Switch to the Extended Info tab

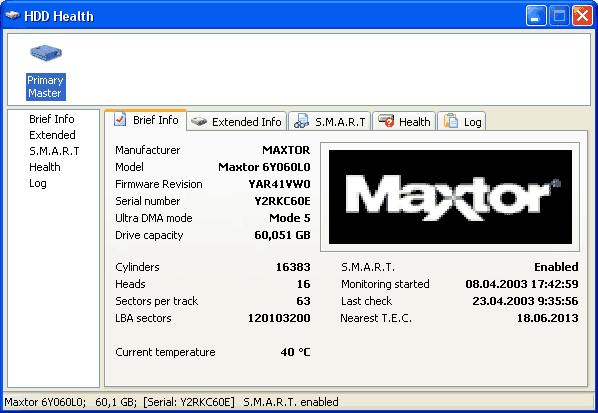(x=236, y=121)
